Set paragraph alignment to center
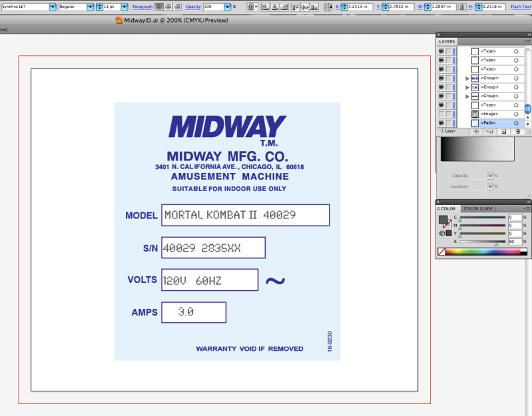Viewport: 532px width, 416px height. pos(168,7)
